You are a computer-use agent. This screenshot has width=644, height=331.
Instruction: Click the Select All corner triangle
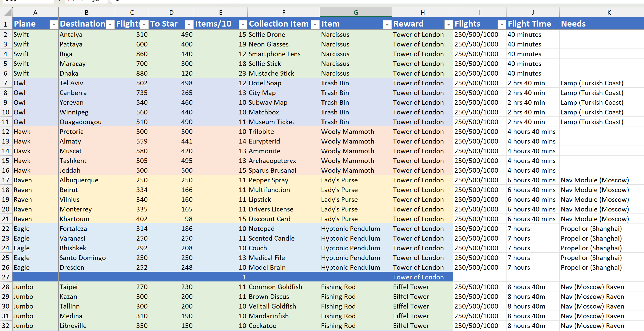tap(8, 13)
